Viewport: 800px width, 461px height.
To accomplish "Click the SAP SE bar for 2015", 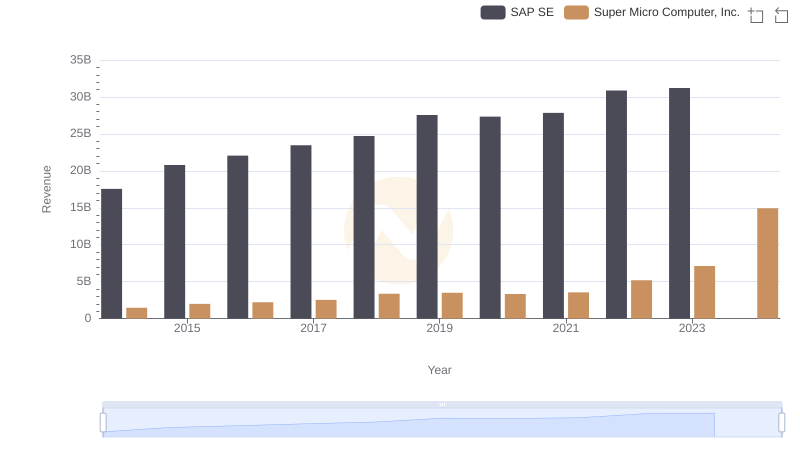I will [x=174, y=242].
